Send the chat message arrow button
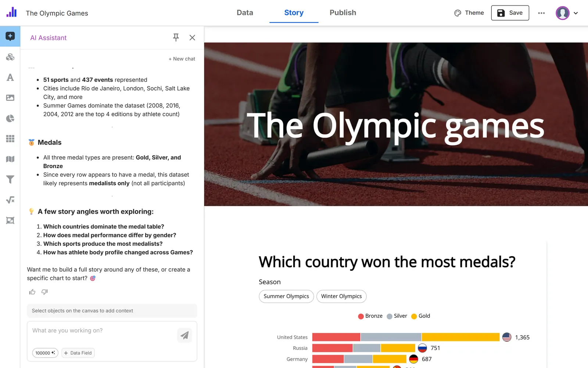The width and height of the screenshot is (588, 368). coord(184,335)
